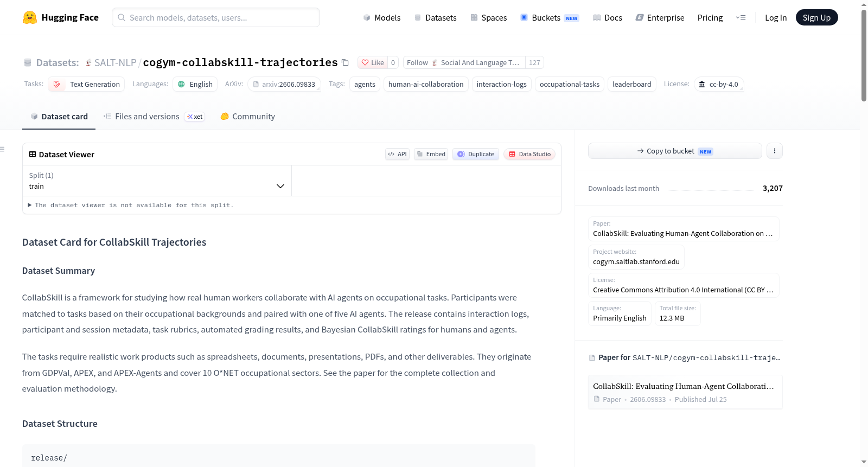This screenshot has width=868, height=467.
Task: Filter by the English language tag
Action: [x=195, y=84]
